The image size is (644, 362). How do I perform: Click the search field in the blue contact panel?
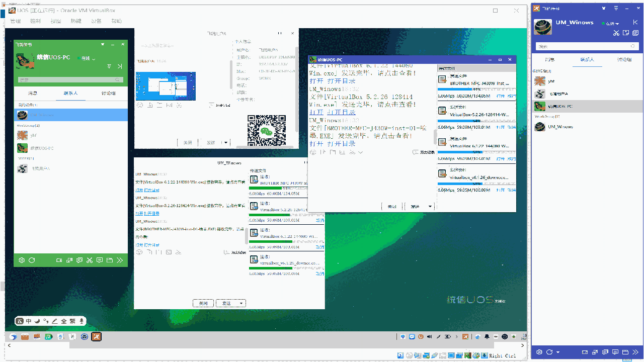click(584, 46)
